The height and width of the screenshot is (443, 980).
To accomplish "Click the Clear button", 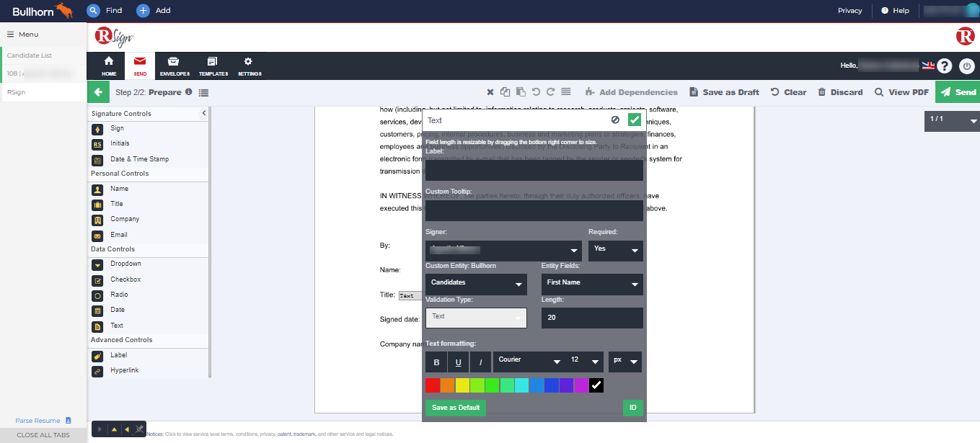I will [788, 92].
